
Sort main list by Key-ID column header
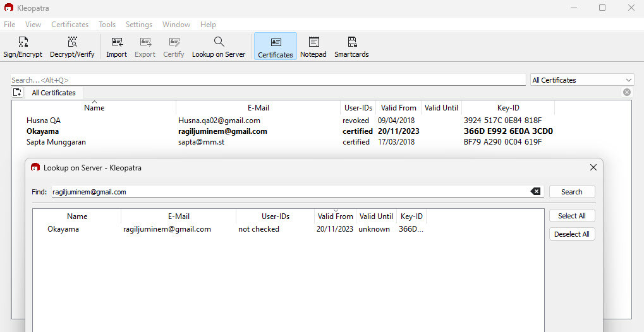pos(509,108)
